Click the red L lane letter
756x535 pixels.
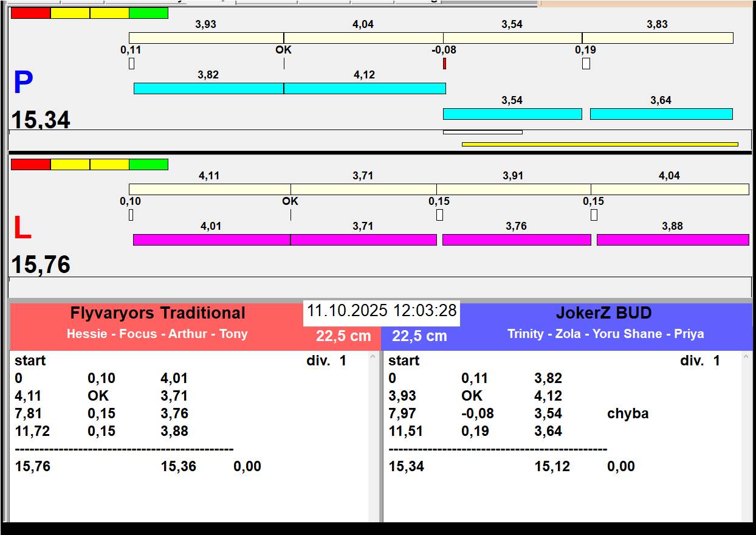(x=22, y=229)
